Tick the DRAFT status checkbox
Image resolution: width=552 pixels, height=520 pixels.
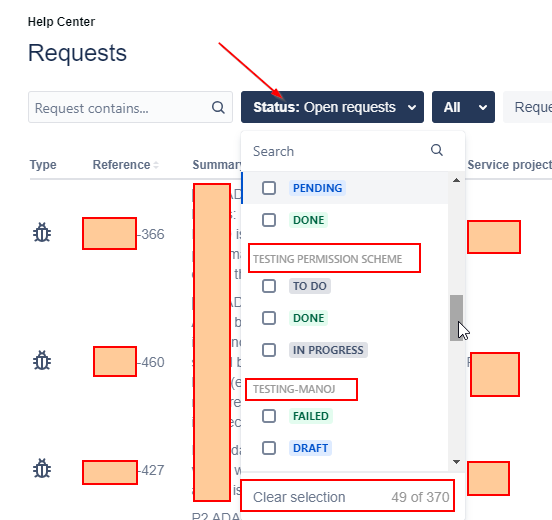click(x=269, y=448)
